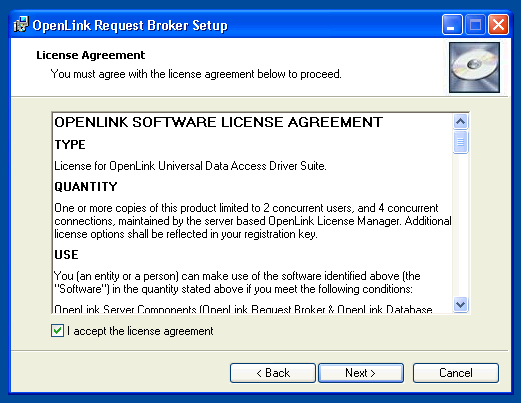Image resolution: width=521 pixels, height=403 pixels.
Task: Click the empty scrollbar track under the thumb
Action: coord(460,225)
